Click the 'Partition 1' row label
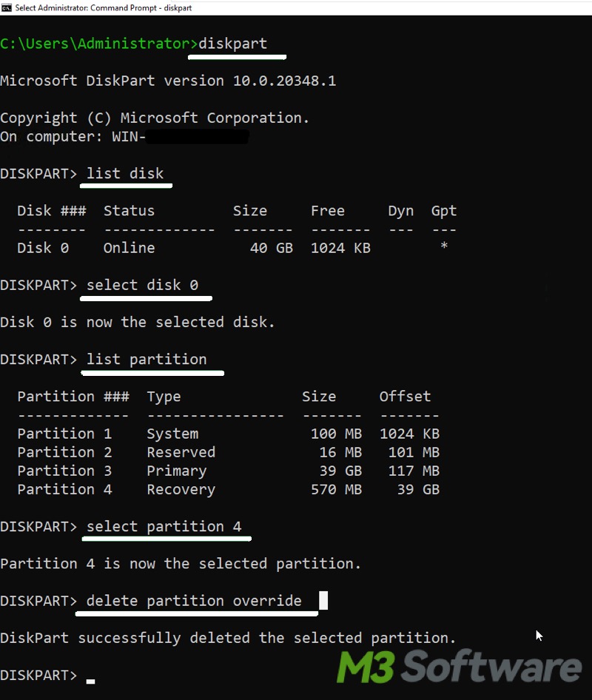The image size is (592, 700). click(x=64, y=434)
